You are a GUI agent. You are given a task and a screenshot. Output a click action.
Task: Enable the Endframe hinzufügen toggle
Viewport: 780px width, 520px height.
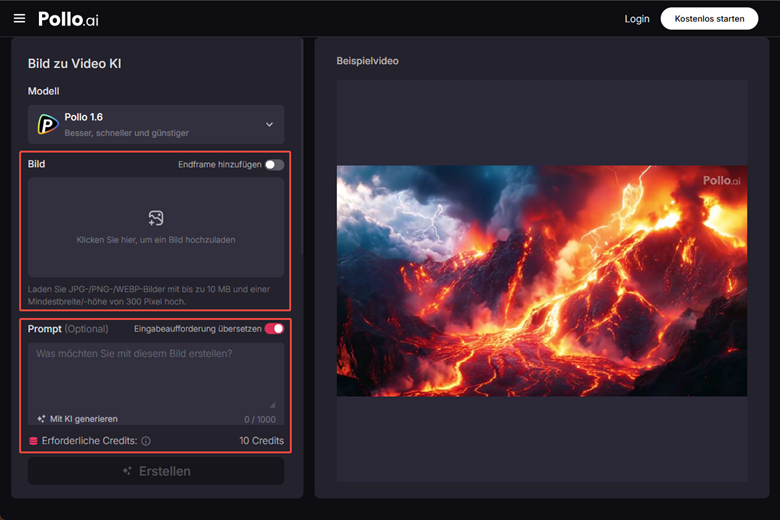(274, 165)
